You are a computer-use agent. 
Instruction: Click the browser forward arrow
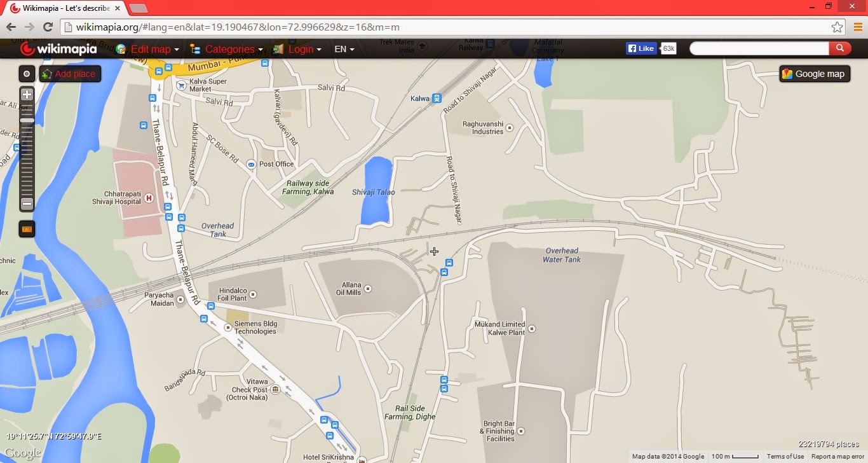click(x=29, y=27)
